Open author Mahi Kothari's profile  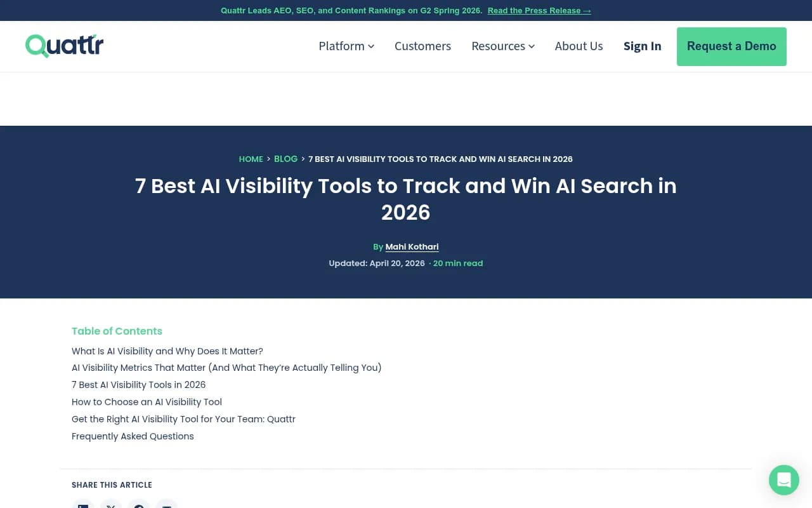coord(412,246)
